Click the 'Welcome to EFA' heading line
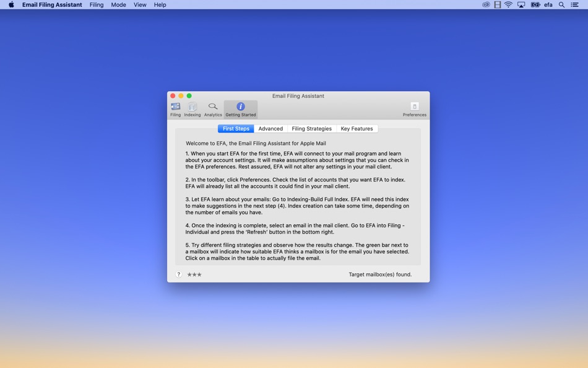 coord(256,144)
